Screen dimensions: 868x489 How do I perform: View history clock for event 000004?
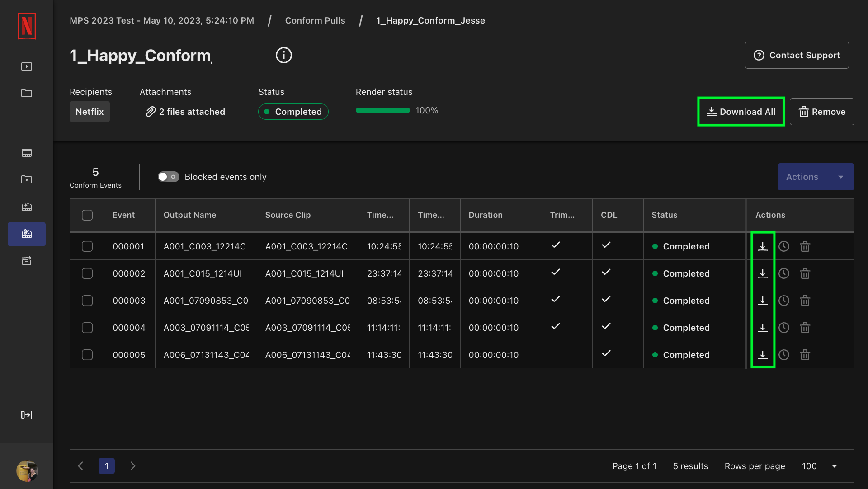[x=784, y=328]
